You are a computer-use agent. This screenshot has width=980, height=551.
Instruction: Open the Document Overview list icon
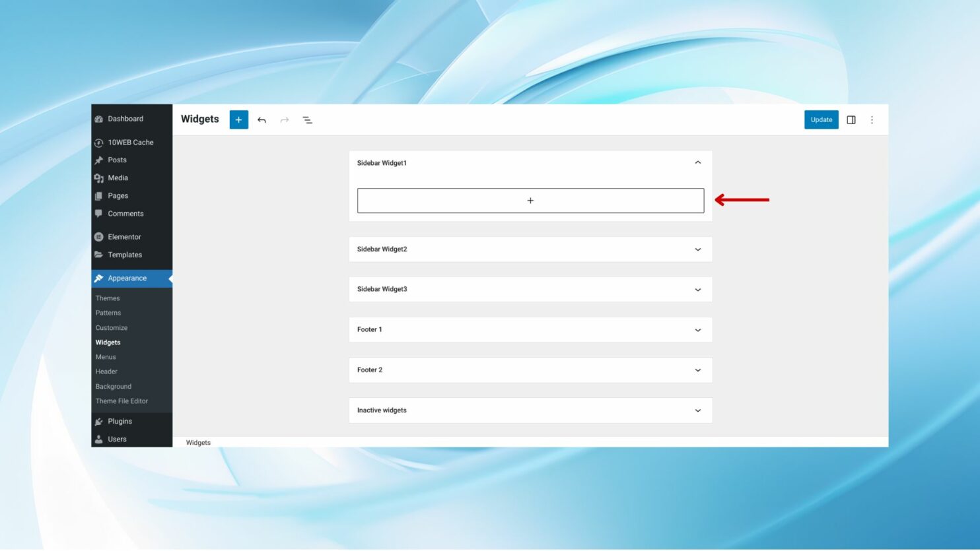[x=307, y=119]
